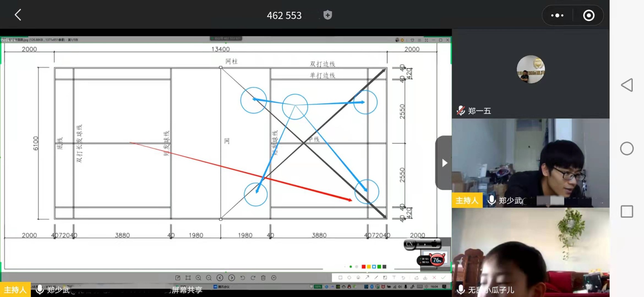
Task: Toggle 郑一五's muted microphone icon
Action: point(461,111)
